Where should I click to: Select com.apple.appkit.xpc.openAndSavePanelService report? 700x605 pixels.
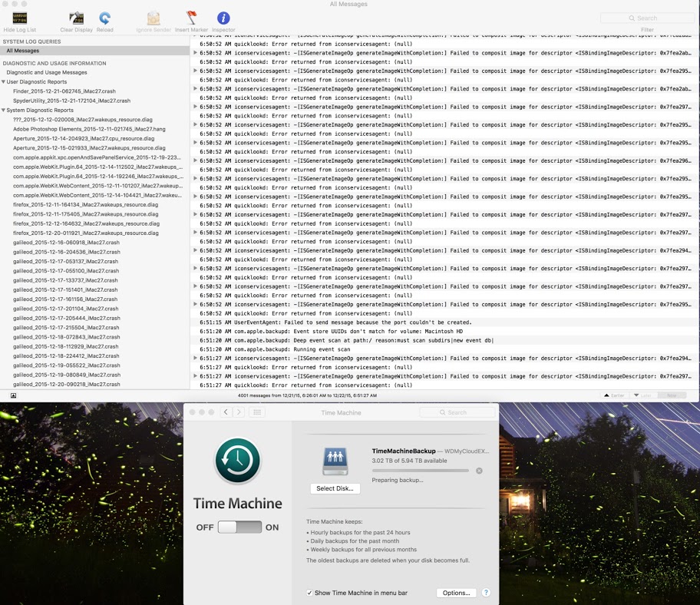pyautogui.click(x=97, y=157)
